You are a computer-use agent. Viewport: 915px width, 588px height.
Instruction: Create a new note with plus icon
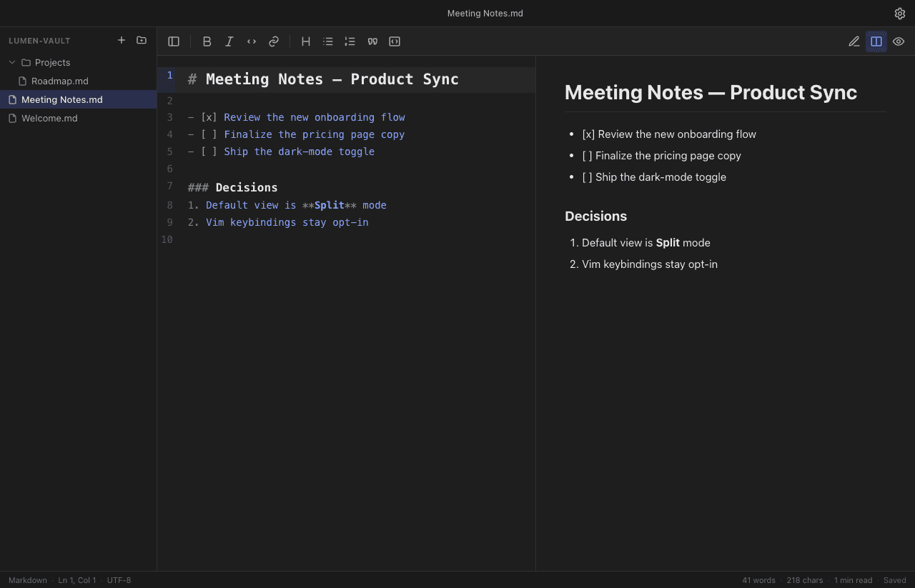[122, 40]
